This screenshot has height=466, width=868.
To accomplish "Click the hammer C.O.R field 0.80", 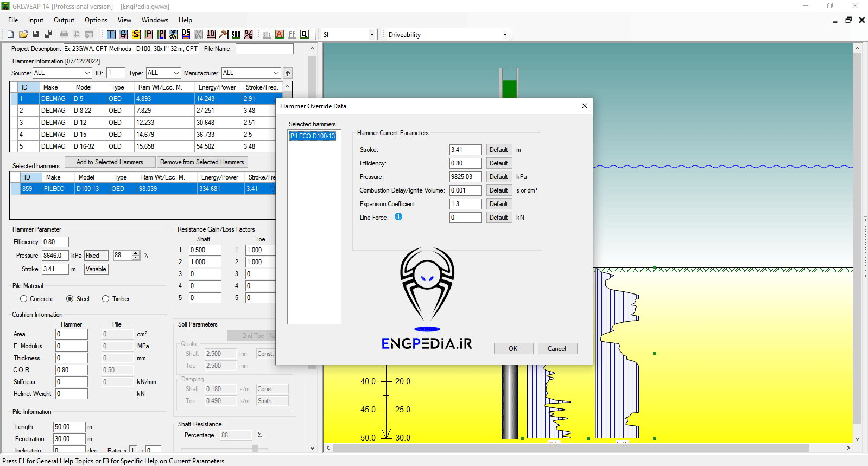I will (x=71, y=370).
